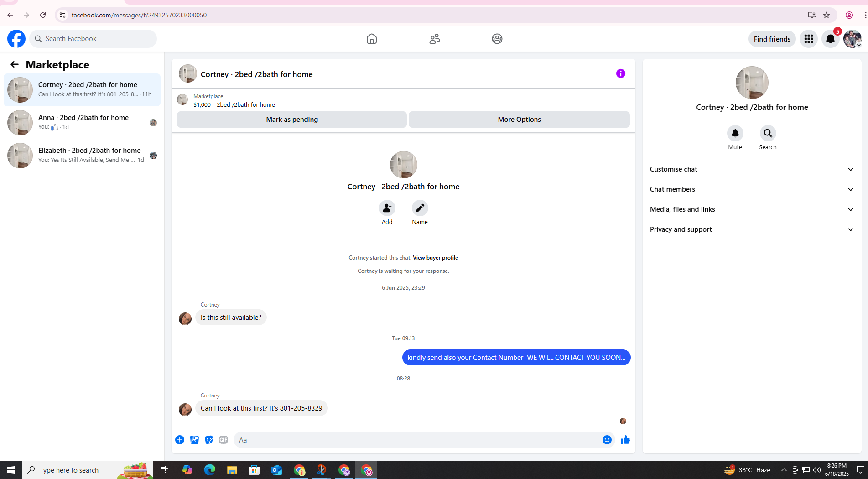This screenshot has width=868, height=479.
Task: Click the 'Is this still available?' message
Action: 231,318
